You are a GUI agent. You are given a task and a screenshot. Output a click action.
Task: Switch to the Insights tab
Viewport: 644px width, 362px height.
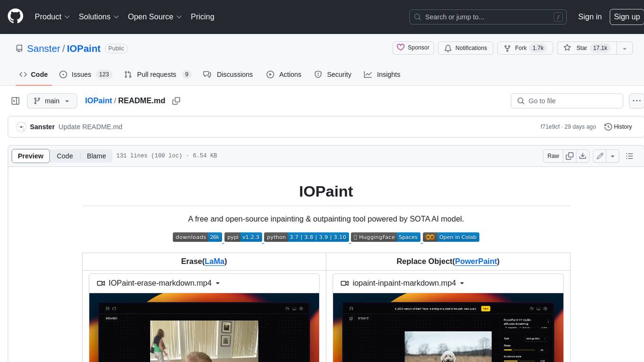[x=382, y=74]
